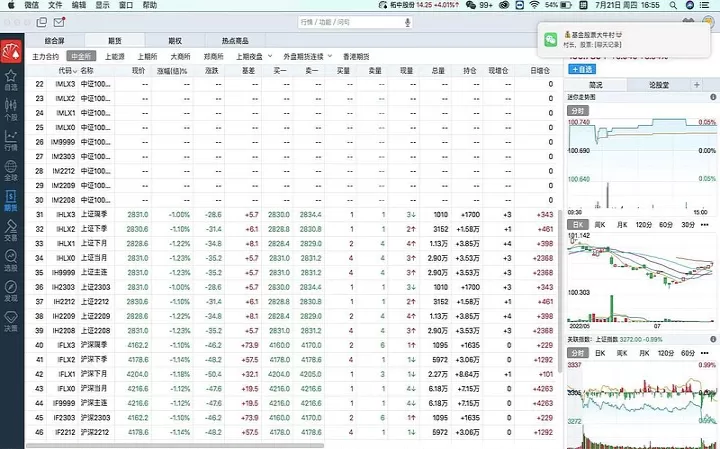
Task: Select the 大商所 exchange filter
Action: (x=180, y=56)
